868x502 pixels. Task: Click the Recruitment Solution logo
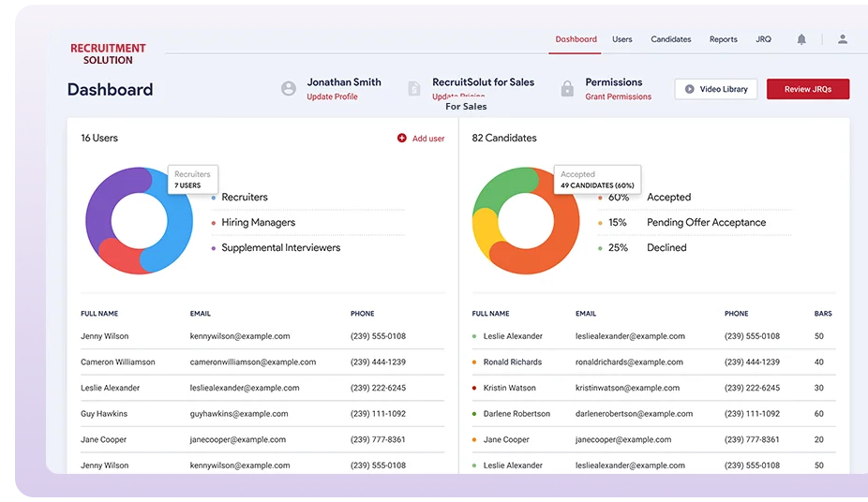click(x=108, y=53)
